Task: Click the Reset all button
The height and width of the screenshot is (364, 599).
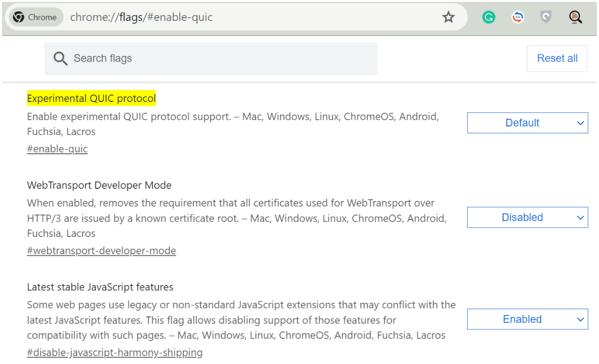Action: click(x=557, y=59)
